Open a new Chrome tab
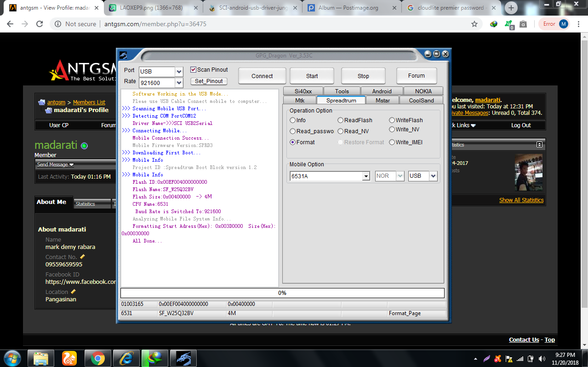The height and width of the screenshot is (367, 588). pyautogui.click(x=511, y=8)
